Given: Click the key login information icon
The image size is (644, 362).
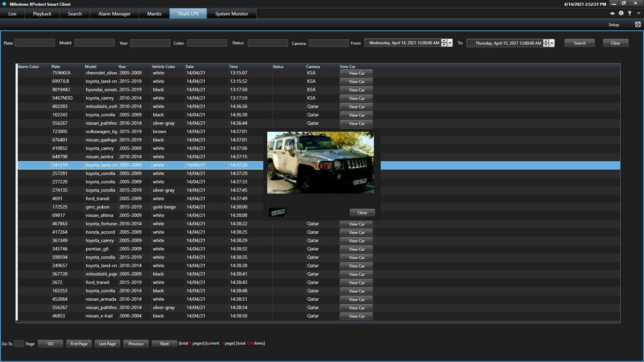Looking at the screenshot, I should point(630,13).
